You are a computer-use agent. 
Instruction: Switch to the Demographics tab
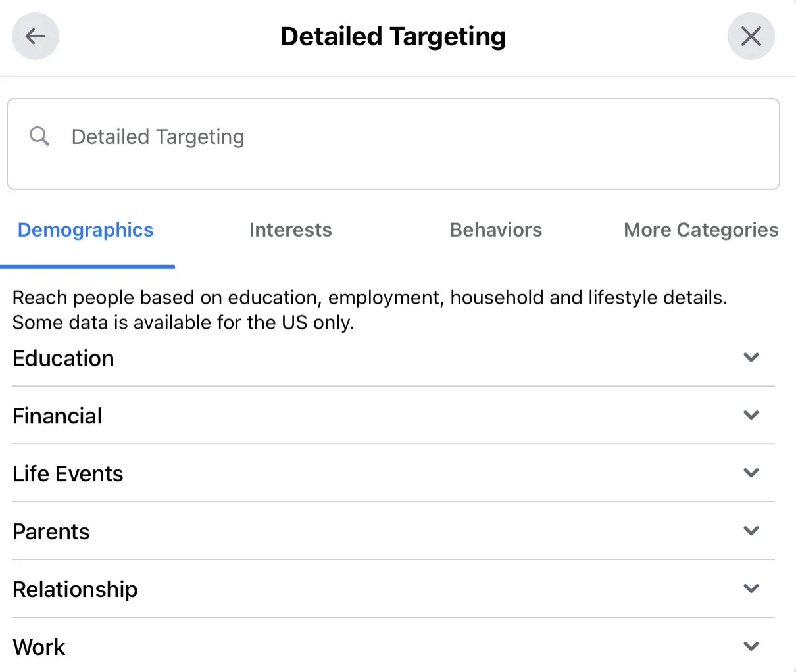point(86,230)
